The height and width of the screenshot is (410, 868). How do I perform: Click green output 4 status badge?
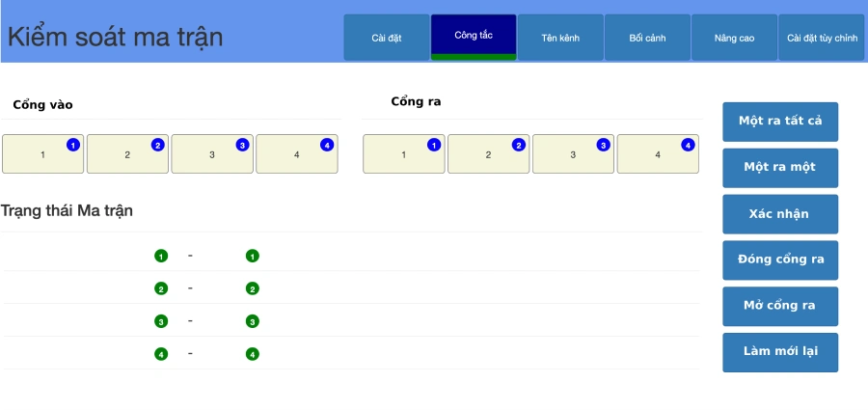point(253,354)
